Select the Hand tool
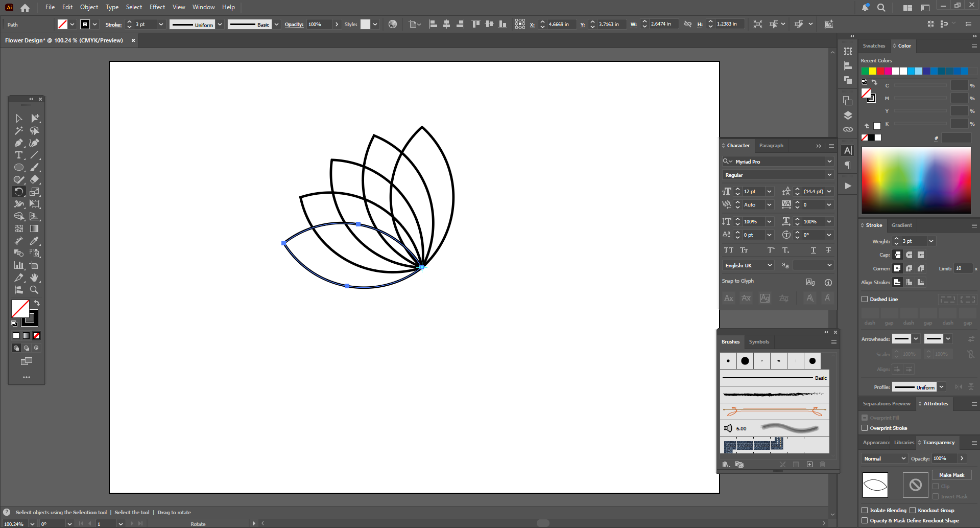 coord(34,278)
